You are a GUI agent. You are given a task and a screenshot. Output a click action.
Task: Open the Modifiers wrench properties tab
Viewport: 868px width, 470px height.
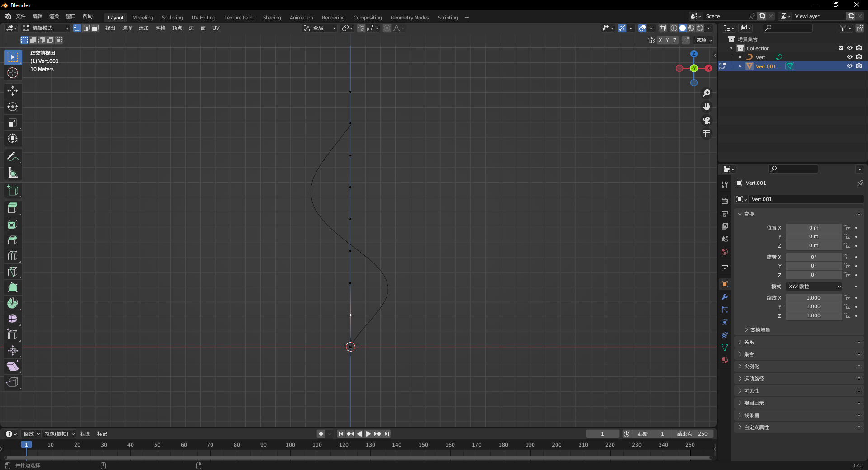tap(725, 297)
